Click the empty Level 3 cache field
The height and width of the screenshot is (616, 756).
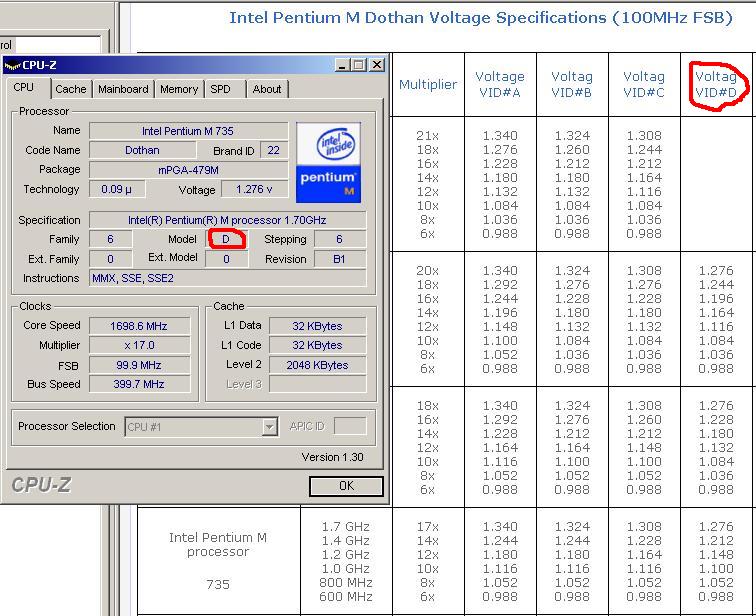coord(317,384)
